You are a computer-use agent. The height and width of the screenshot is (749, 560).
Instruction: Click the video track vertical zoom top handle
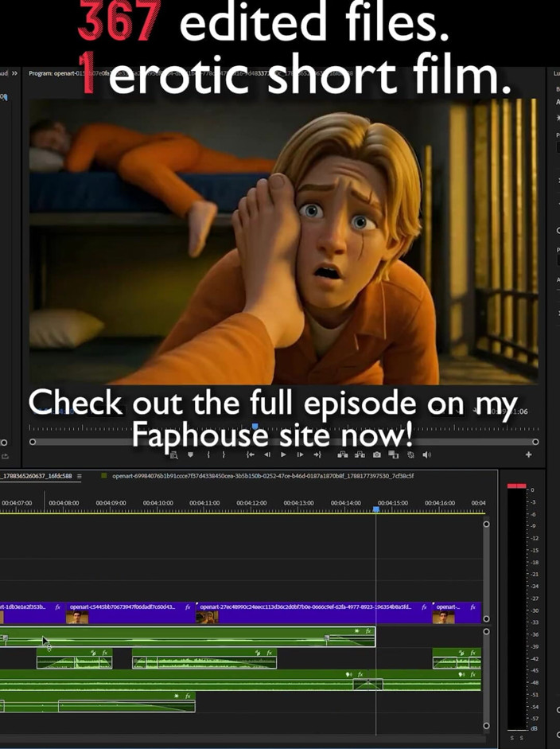coord(486,524)
